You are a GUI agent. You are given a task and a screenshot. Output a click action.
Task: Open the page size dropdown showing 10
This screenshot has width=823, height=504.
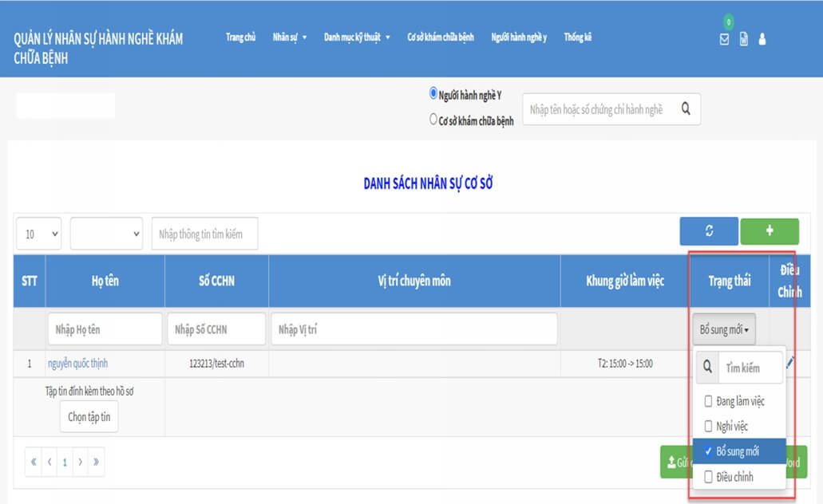pos(39,234)
